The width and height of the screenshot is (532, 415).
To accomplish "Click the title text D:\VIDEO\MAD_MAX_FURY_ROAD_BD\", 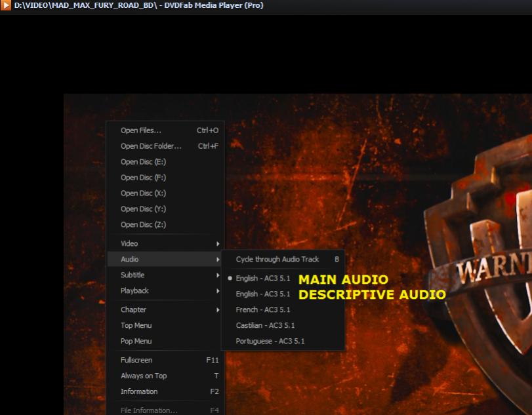I will coord(86,5).
